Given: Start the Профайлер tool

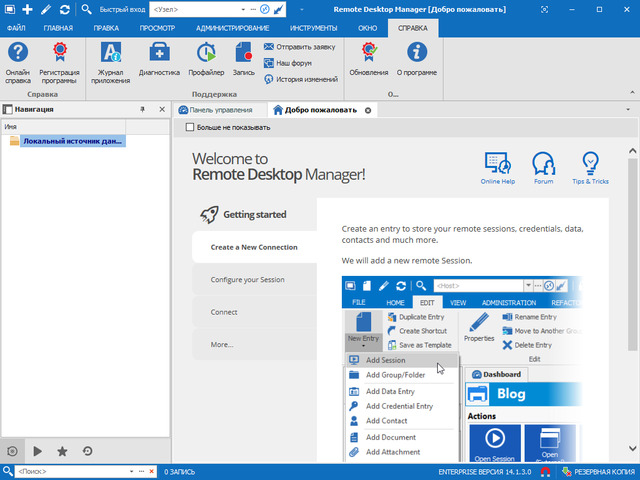Looking at the screenshot, I should (207, 59).
